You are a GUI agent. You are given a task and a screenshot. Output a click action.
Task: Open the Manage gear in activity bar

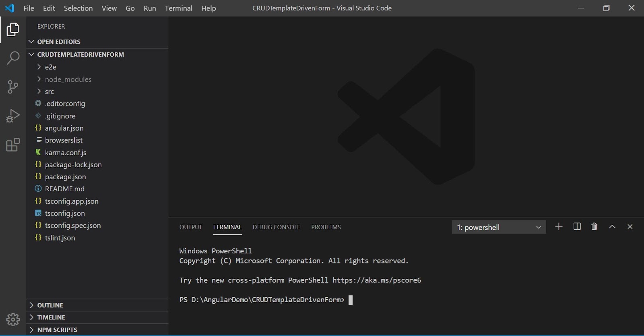click(x=13, y=319)
